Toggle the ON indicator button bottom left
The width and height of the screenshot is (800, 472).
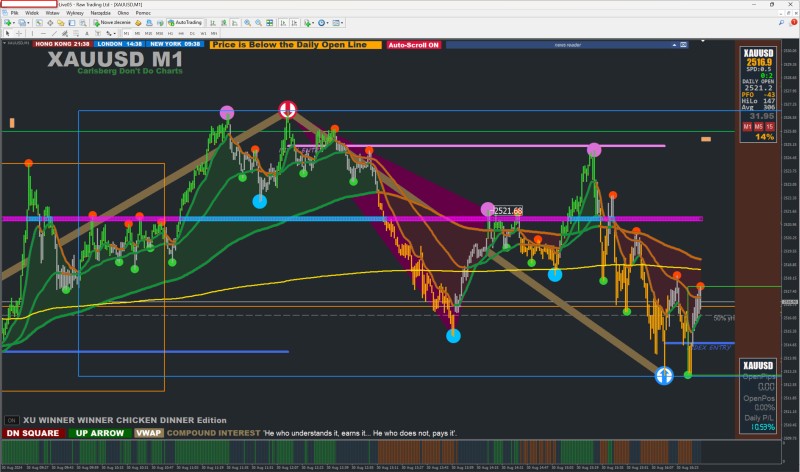click(x=11, y=420)
